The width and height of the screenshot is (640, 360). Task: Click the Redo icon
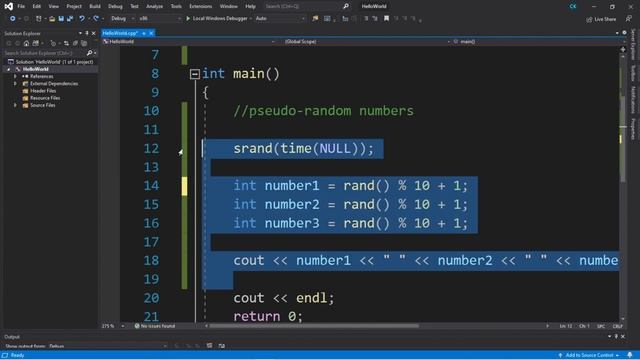coord(96,19)
